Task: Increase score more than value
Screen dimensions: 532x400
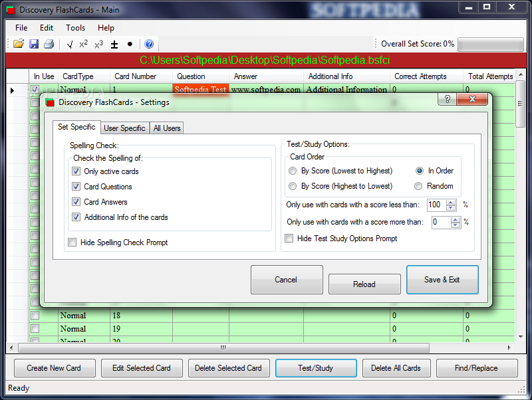Action: click(x=456, y=220)
